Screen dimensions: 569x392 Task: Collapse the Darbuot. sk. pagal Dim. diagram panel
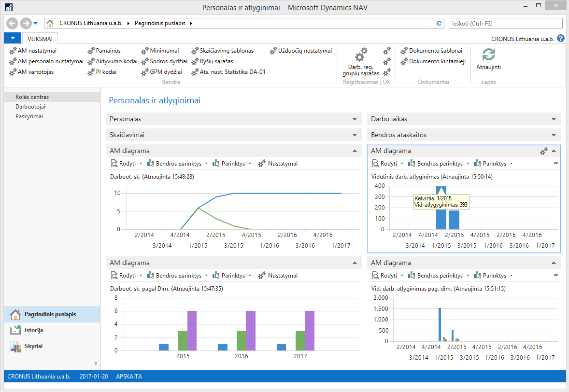355,263
